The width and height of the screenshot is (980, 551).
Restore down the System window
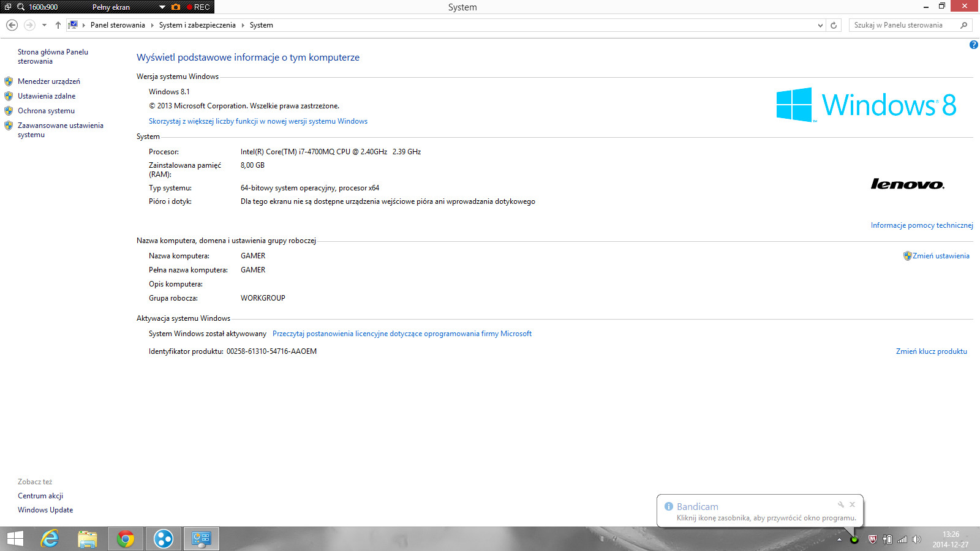point(942,7)
